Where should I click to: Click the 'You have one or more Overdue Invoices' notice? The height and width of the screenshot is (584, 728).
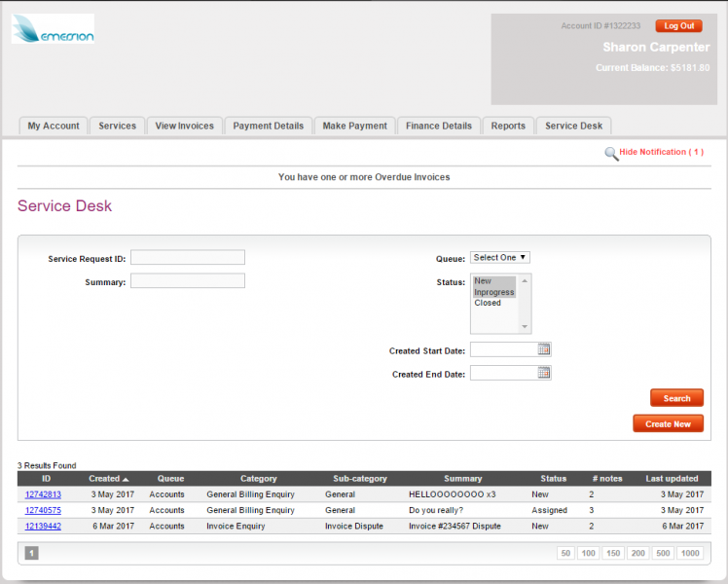364,177
